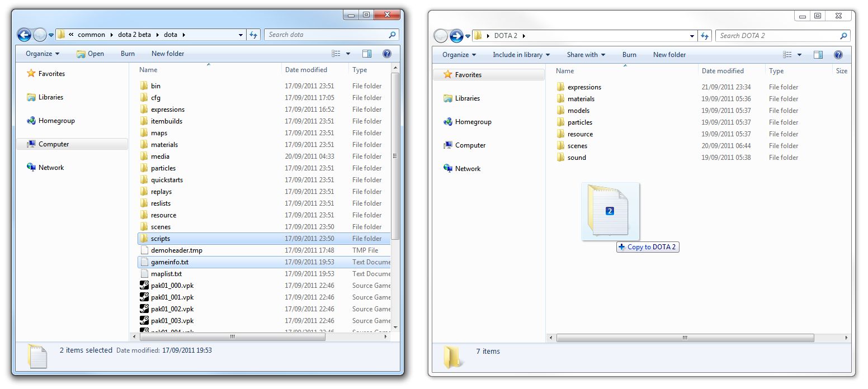868x389 pixels.
Task: Click gameinfo.txt text file icon
Action: tap(144, 262)
